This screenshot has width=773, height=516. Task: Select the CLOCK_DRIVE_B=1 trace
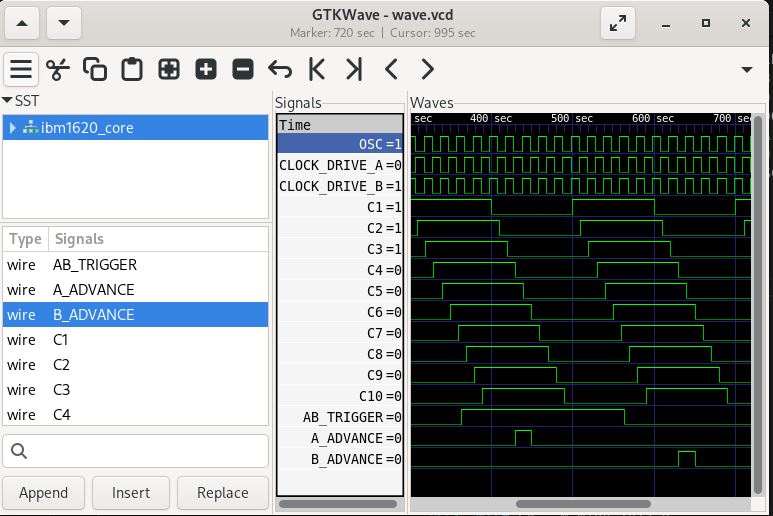pos(340,186)
